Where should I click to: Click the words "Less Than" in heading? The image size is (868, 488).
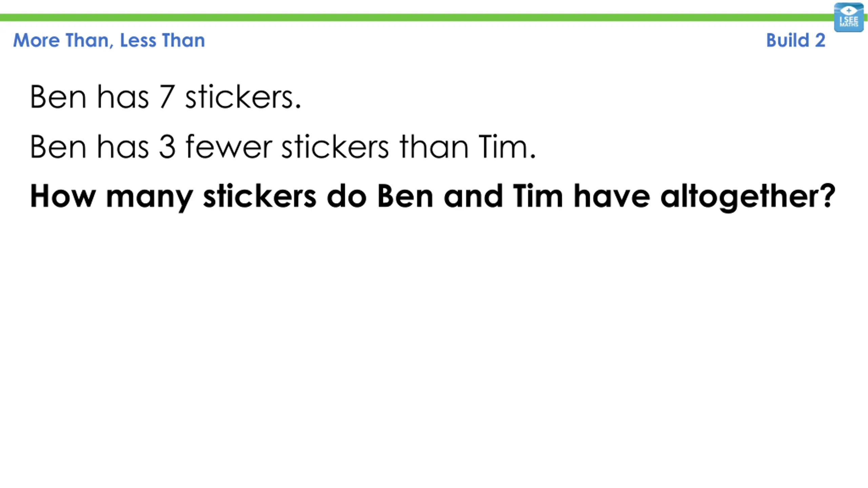[162, 40]
